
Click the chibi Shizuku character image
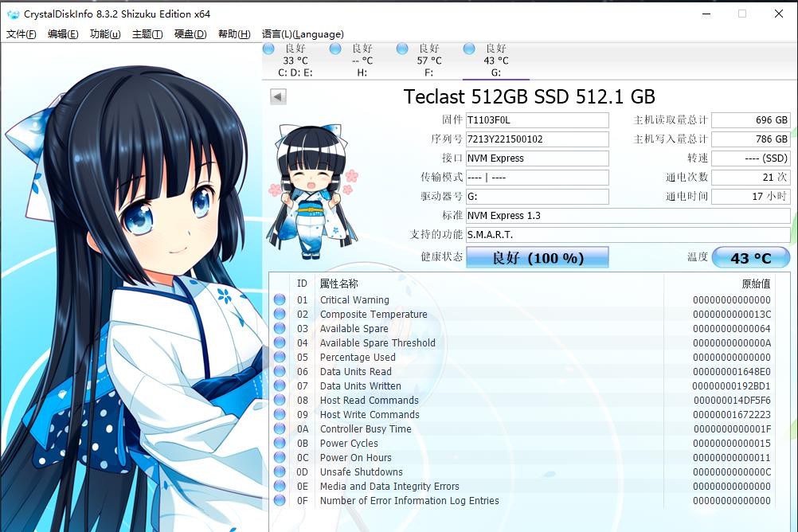pos(312,191)
